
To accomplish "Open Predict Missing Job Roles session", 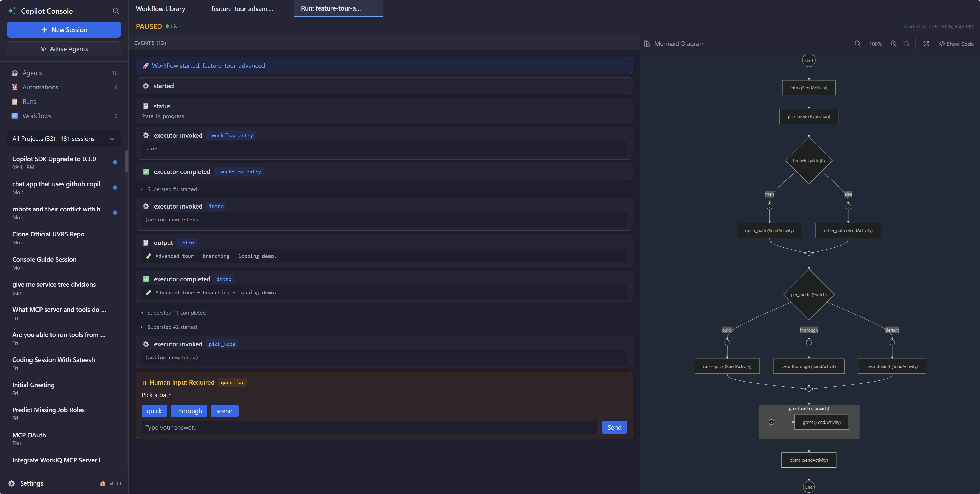I will [x=64, y=414].
